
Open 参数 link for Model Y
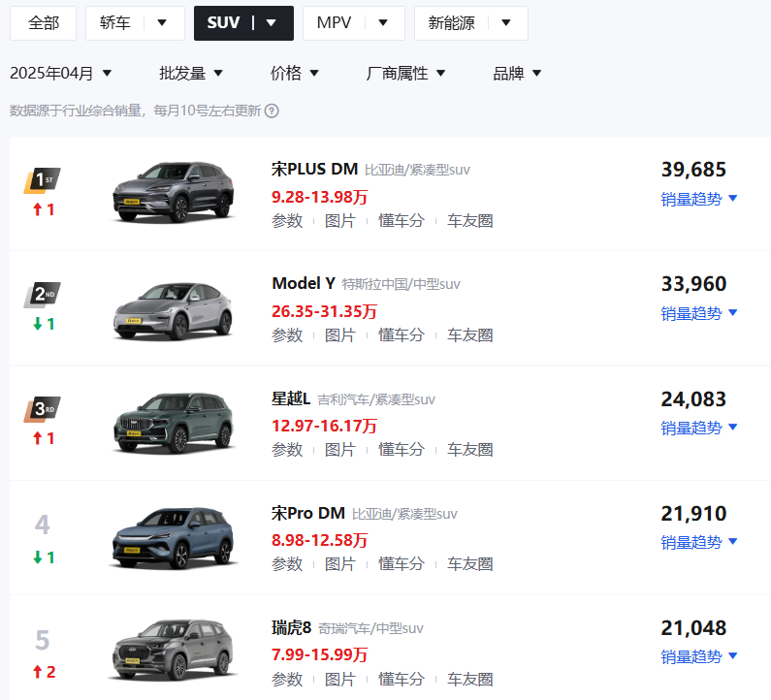tap(287, 335)
